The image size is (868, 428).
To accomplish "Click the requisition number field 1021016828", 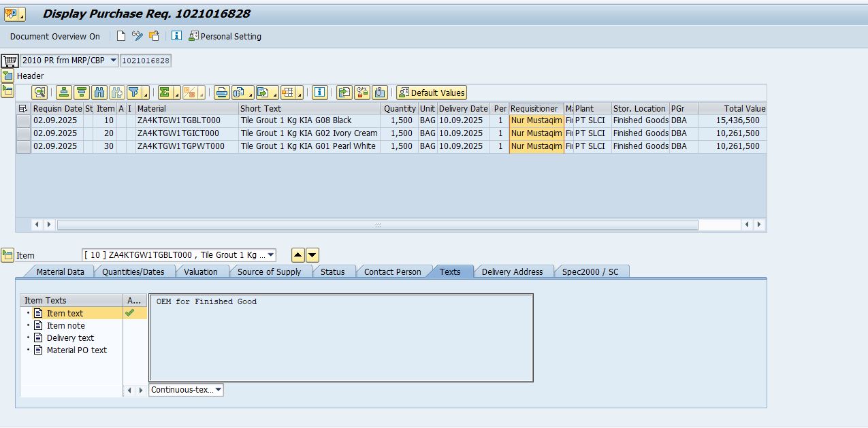I will (x=146, y=61).
